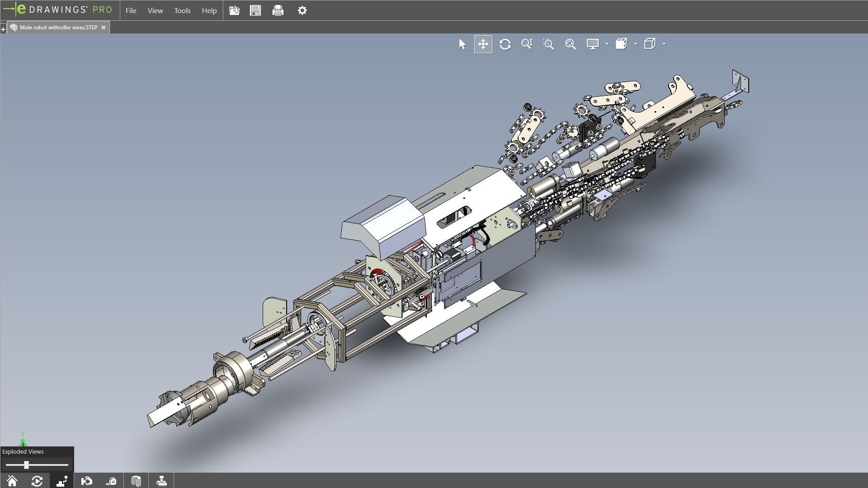Screen dimensions: 868x488
Task: Click the Save floppy disk icon
Action: (255, 10)
